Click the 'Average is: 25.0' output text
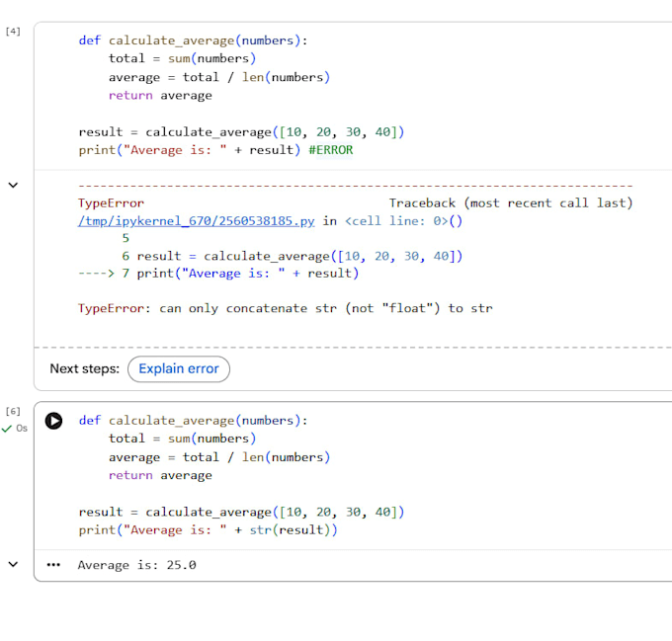 tap(136, 565)
